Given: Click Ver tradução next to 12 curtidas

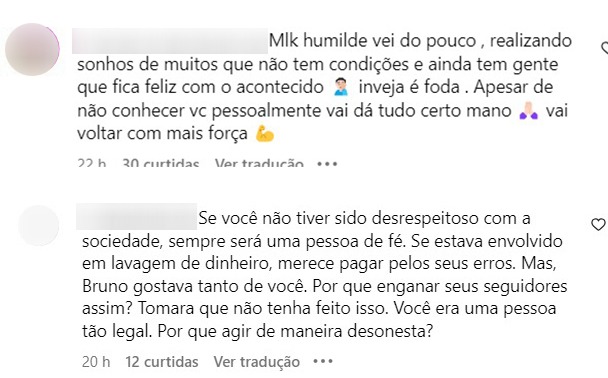Looking at the screenshot, I should 257,362.
